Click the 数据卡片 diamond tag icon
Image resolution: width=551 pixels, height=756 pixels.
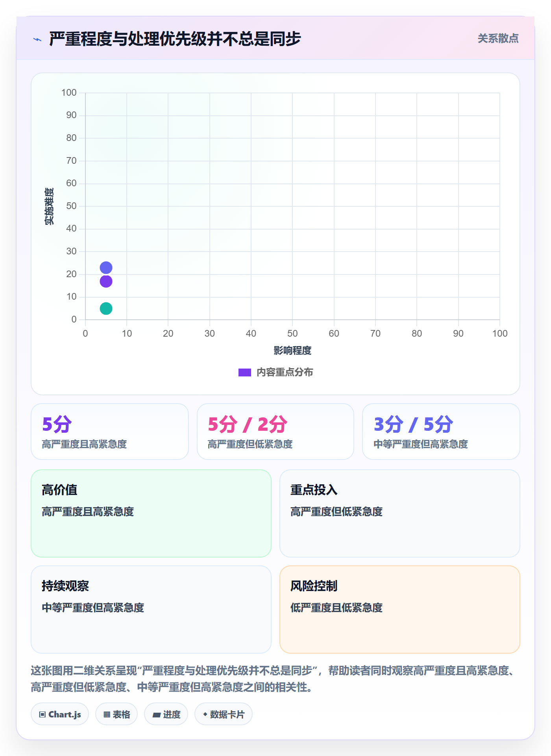click(205, 714)
